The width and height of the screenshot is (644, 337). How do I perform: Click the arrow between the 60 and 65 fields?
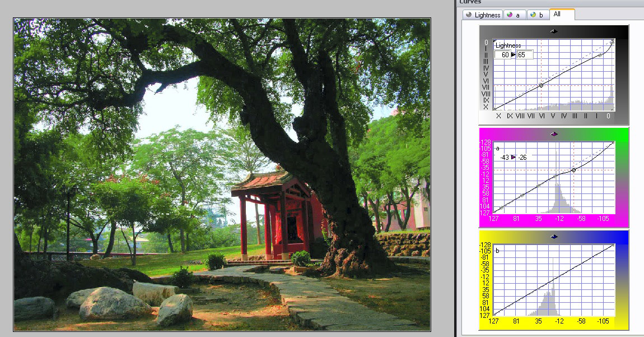(514, 55)
